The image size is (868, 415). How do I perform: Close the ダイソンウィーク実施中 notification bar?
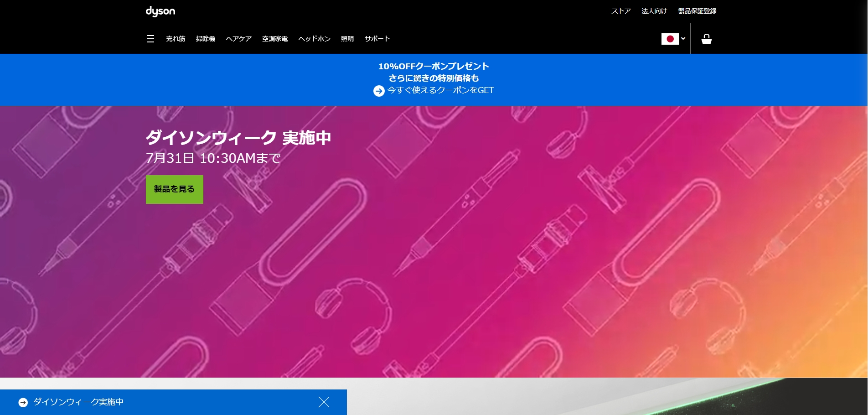(324, 402)
